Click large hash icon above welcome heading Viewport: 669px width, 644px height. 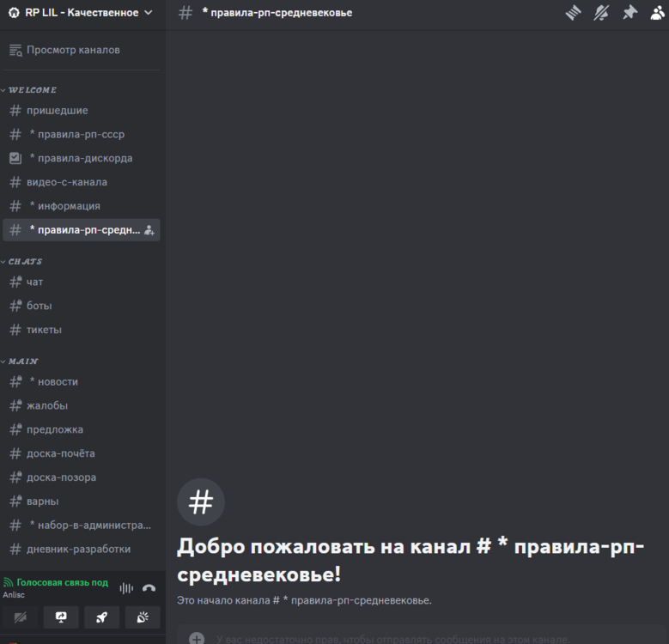(201, 502)
